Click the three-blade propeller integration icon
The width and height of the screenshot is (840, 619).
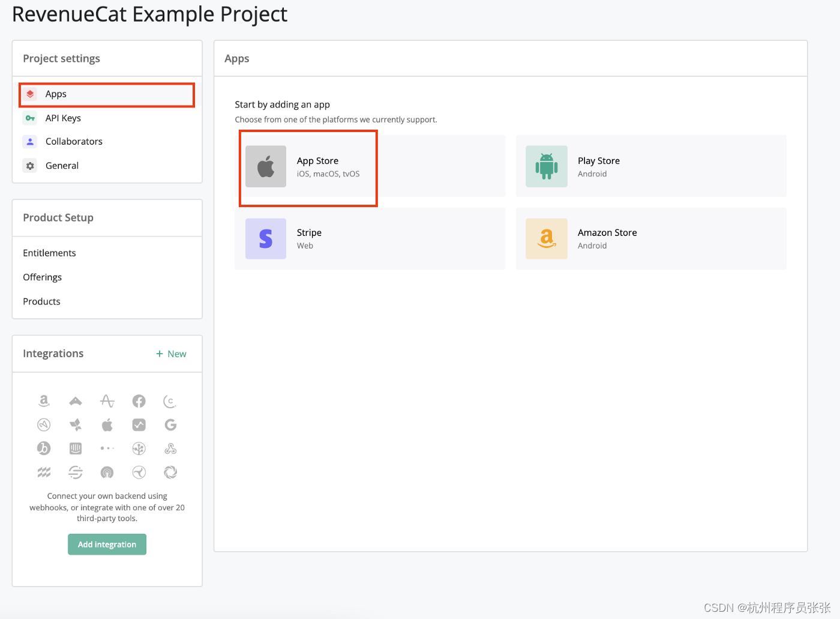(139, 473)
